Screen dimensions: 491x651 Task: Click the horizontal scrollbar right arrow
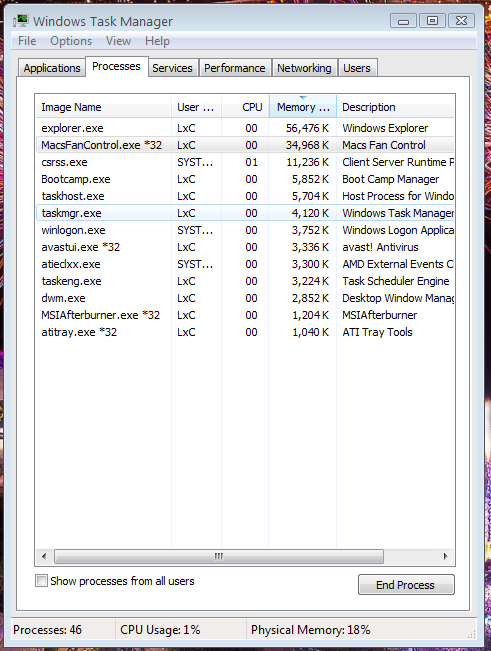point(446,556)
